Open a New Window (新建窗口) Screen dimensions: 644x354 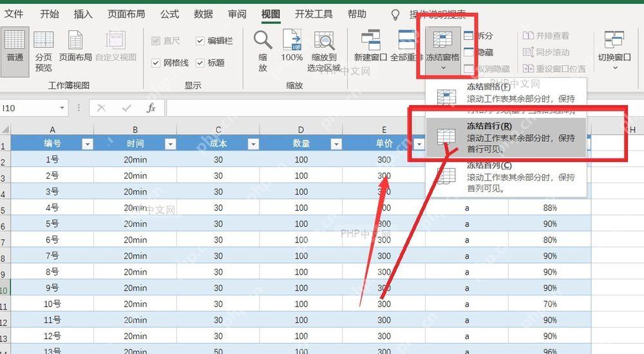pyautogui.click(x=370, y=46)
